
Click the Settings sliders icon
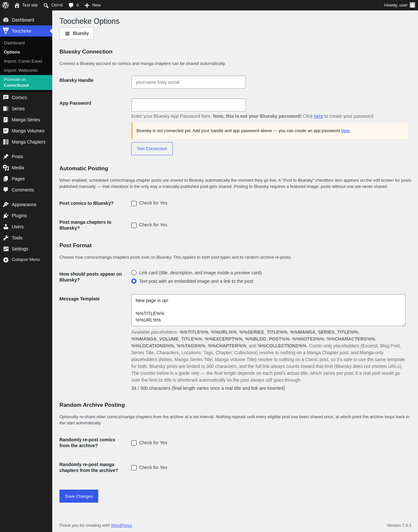pyautogui.click(x=6, y=249)
